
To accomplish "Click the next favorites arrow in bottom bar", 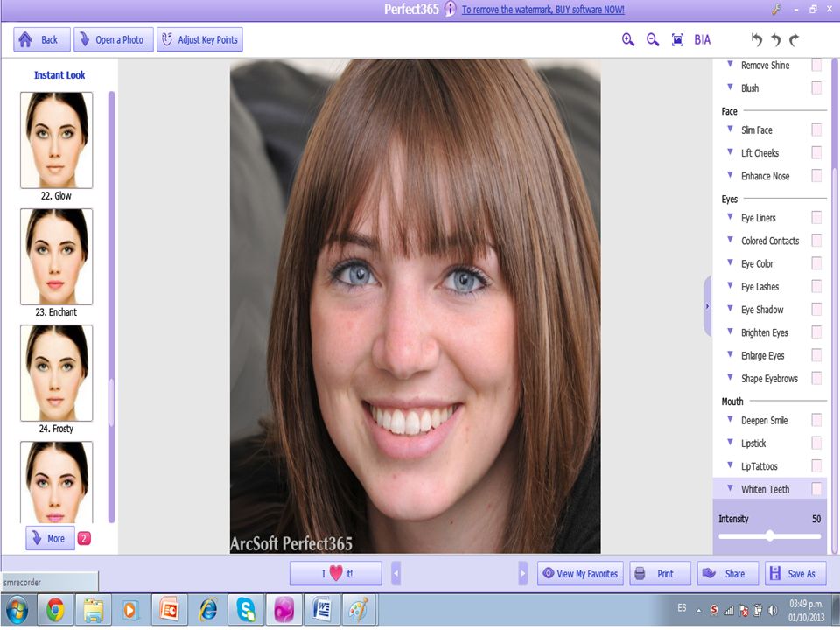I will coord(523,574).
